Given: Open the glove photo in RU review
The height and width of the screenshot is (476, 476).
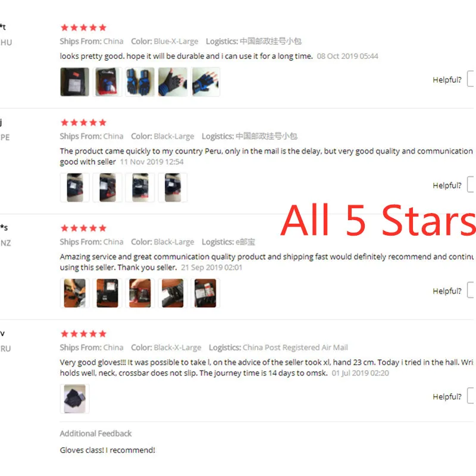Looking at the screenshot, I should pos(75,399).
